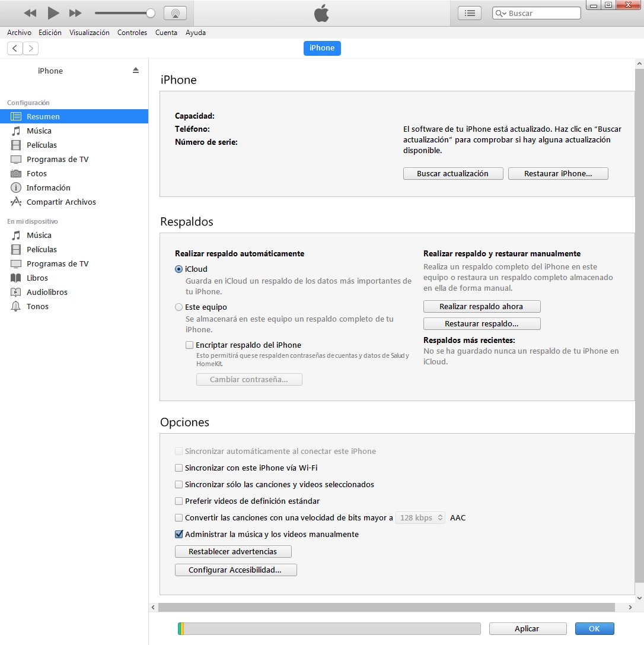Select the Este equipo backup radio button
The width and height of the screenshot is (644, 645).
(179, 307)
